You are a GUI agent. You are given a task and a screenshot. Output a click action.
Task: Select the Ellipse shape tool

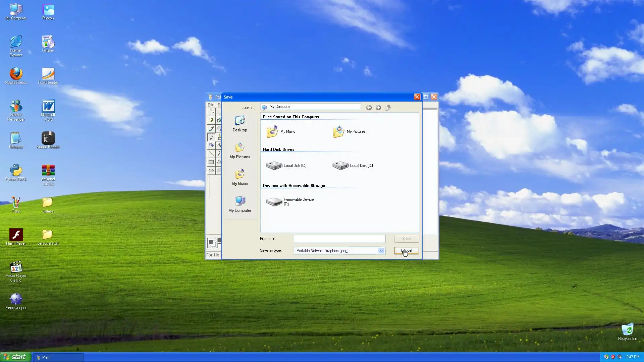(x=211, y=171)
